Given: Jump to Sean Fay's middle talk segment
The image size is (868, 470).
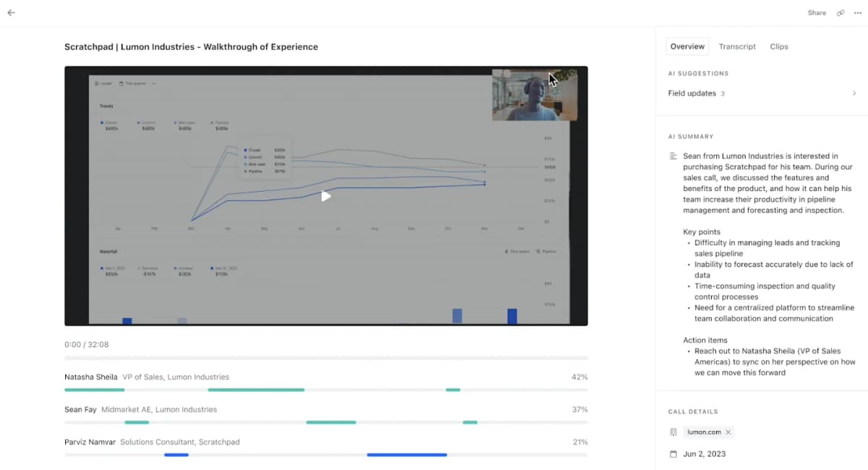Looking at the screenshot, I should 331,422.
